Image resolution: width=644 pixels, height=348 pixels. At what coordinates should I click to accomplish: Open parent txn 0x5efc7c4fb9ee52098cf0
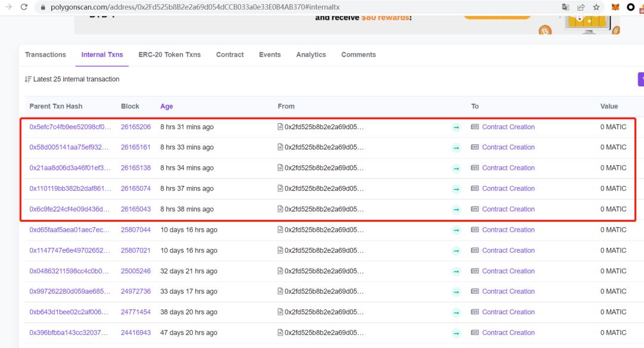pyautogui.click(x=70, y=127)
